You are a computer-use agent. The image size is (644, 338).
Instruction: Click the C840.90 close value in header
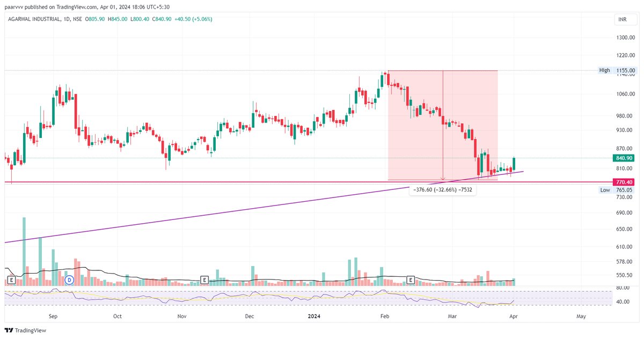click(162, 19)
